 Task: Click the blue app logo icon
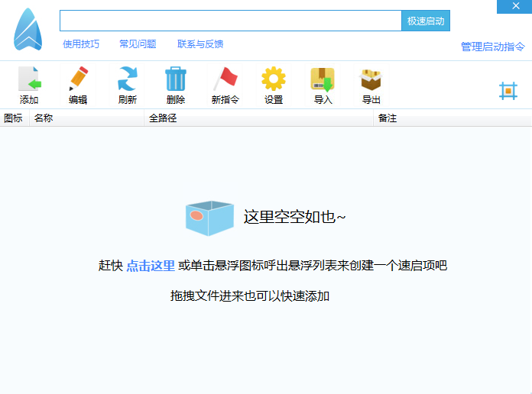(28, 30)
